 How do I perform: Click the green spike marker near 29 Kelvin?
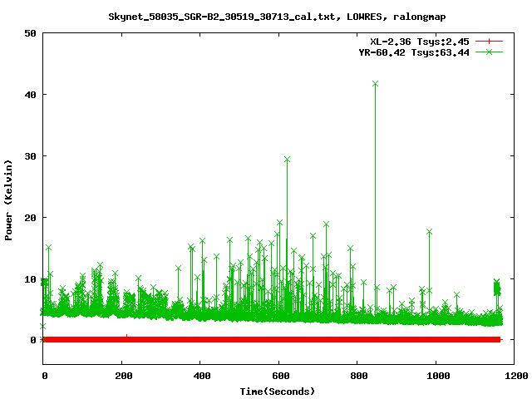click(288, 160)
